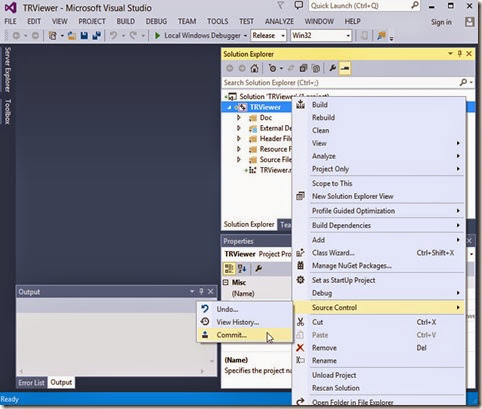Screen dimensions: 482x409
Task: Click the Alphabetical sort icon in Properties
Action: [242, 268]
